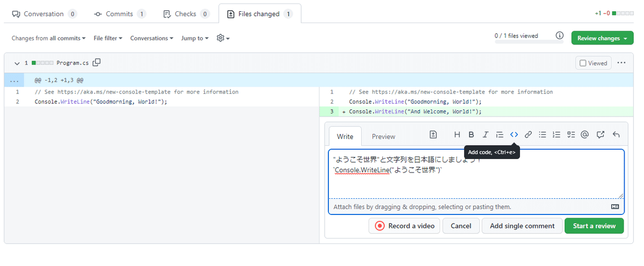Add heading text formatting
Viewport: 644px width, 266px height.
click(x=457, y=135)
